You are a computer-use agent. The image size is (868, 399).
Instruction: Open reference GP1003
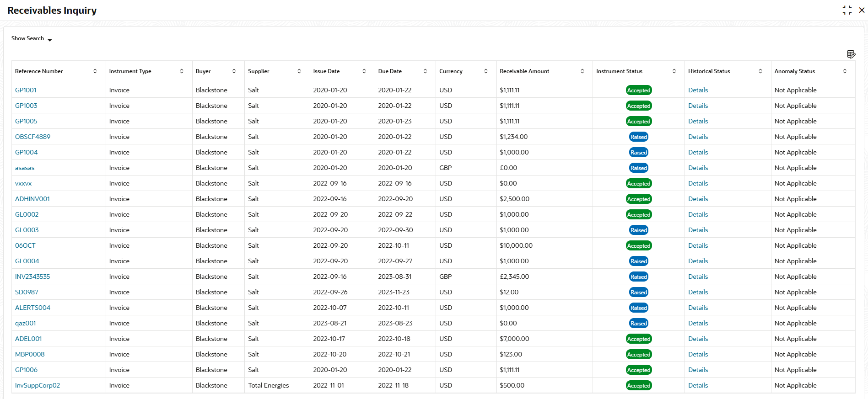coord(26,106)
